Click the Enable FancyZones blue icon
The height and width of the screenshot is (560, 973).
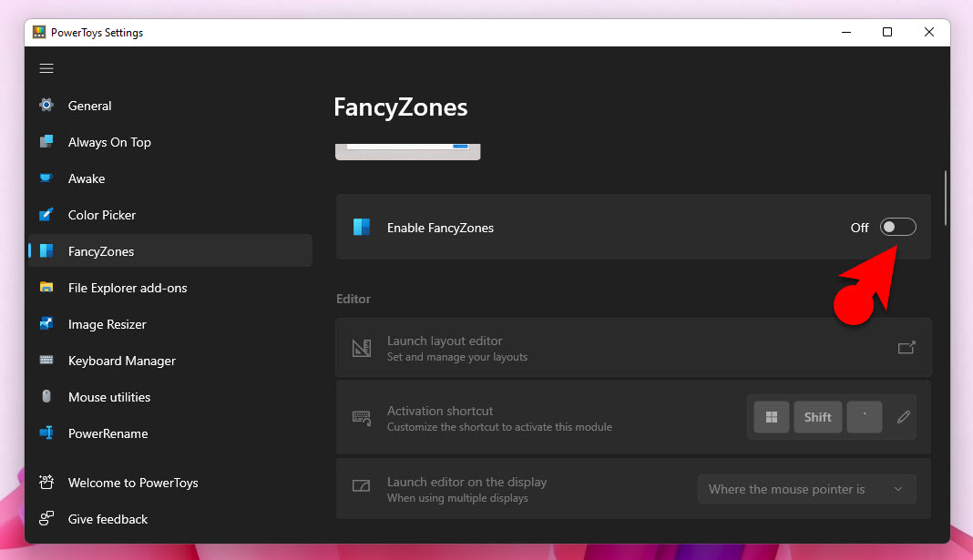point(362,227)
